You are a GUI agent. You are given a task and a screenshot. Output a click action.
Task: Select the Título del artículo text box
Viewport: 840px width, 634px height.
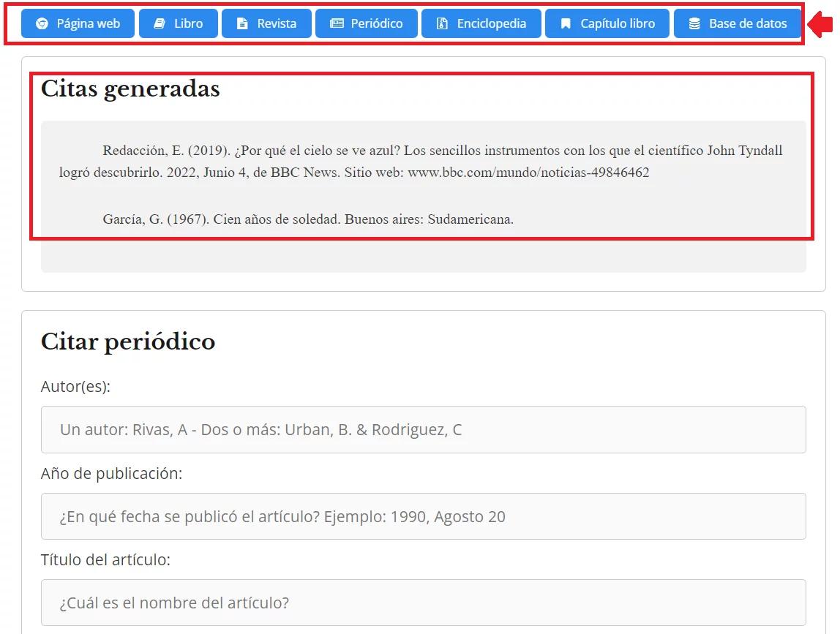click(423, 603)
